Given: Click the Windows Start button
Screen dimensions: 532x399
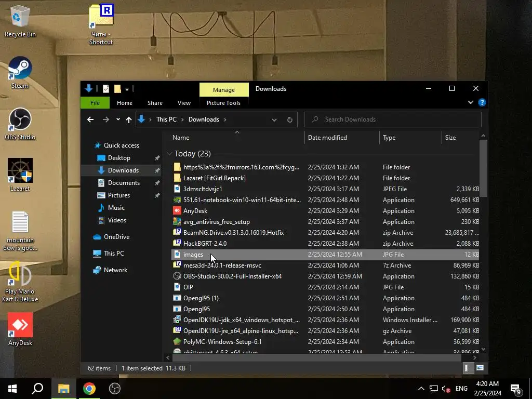Looking at the screenshot, I should coord(12,389).
